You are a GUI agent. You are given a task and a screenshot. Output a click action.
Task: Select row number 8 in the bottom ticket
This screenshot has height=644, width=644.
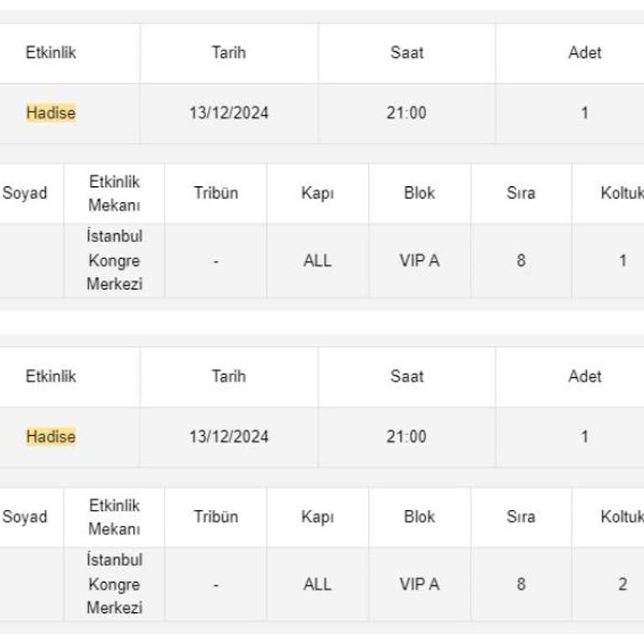(521, 584)
